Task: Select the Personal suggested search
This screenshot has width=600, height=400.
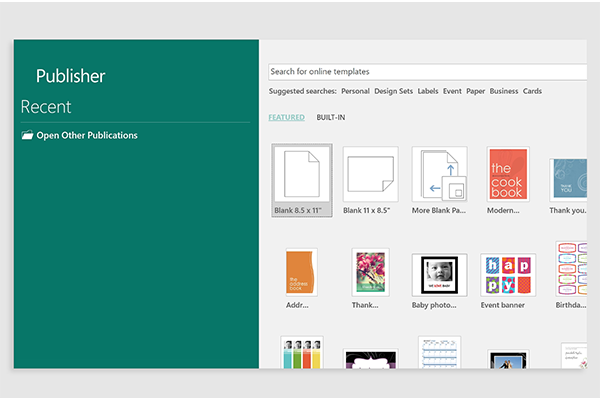Action: (355, 91)
